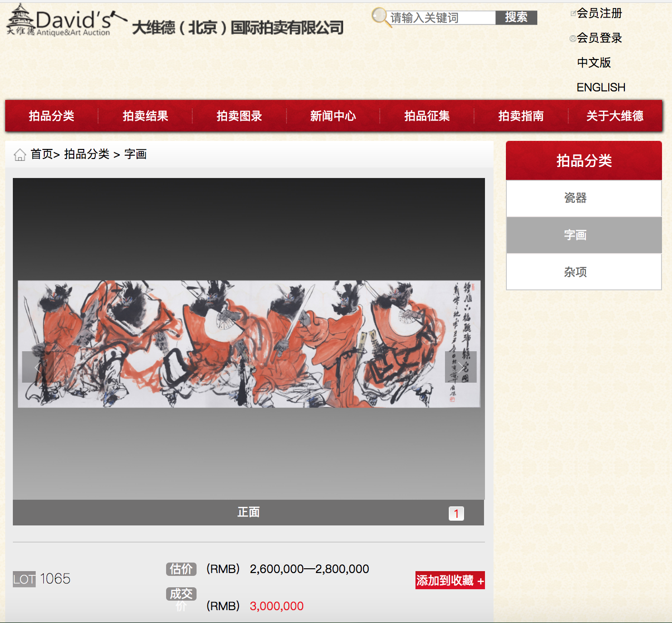Screen dimensions: 672x623
Task: Click the member registration icon beside 会员注册
Action: click(573, 13)
